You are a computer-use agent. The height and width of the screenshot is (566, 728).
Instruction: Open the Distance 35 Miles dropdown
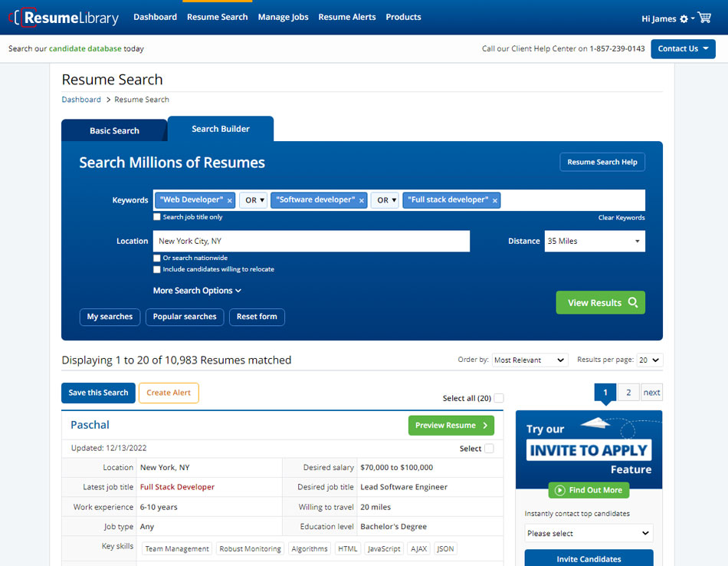(x=594, y=241)
